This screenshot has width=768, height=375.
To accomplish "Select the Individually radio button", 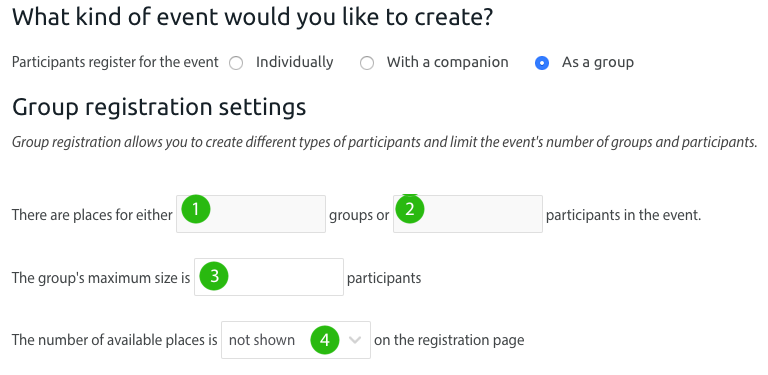I will pyautogui.click(x=236, y=63).
